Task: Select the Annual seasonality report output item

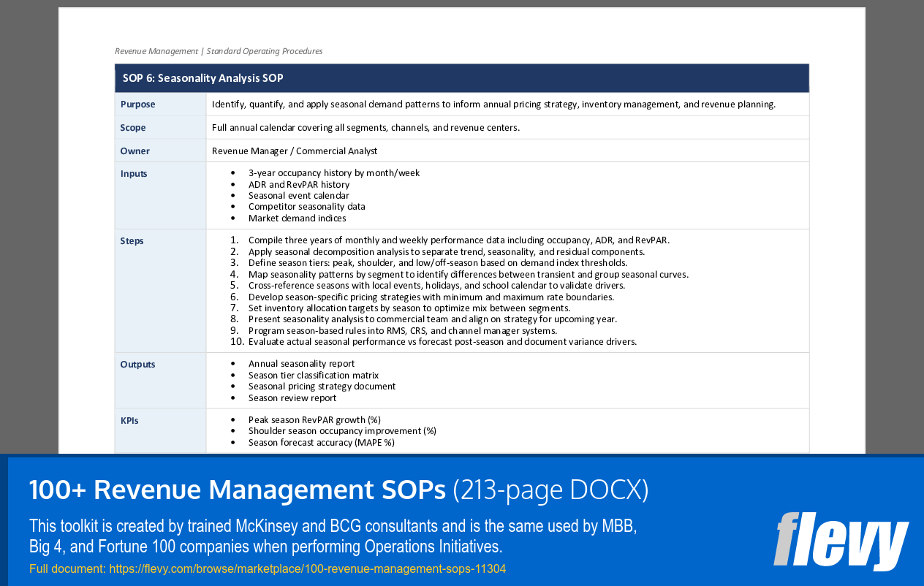Action: [x=302, y=363]
